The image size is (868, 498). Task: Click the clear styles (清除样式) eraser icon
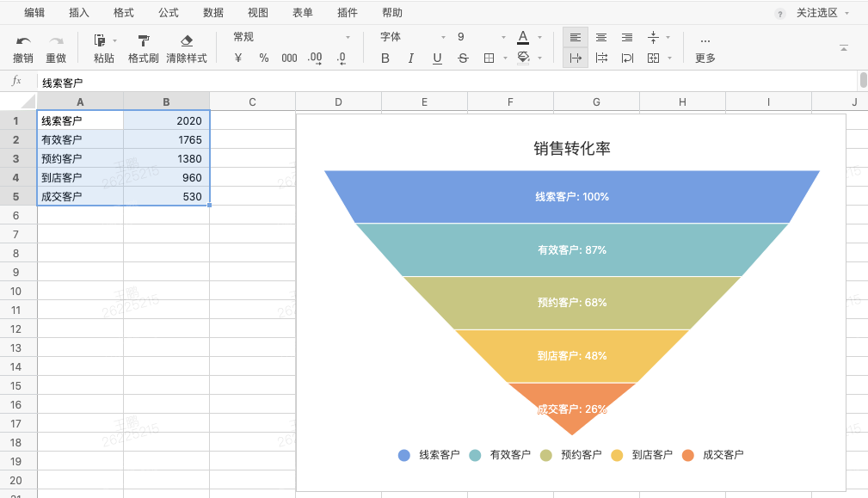187,40
